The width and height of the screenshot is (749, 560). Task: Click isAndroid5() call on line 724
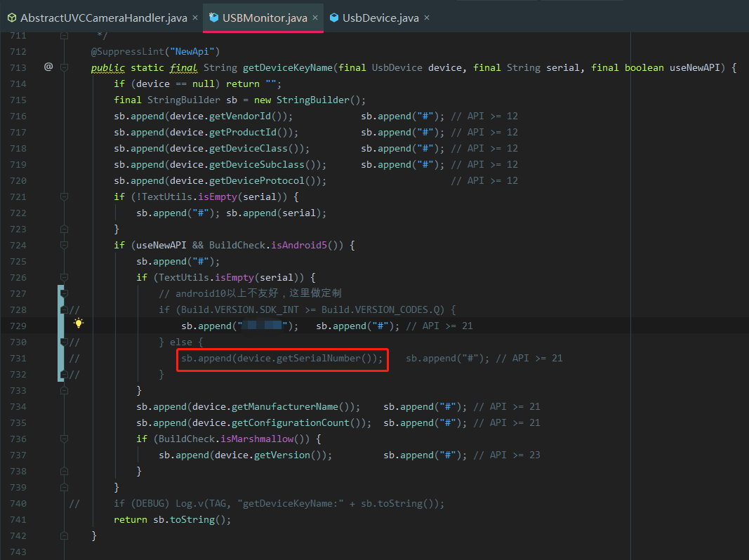(x=304, y=245)
